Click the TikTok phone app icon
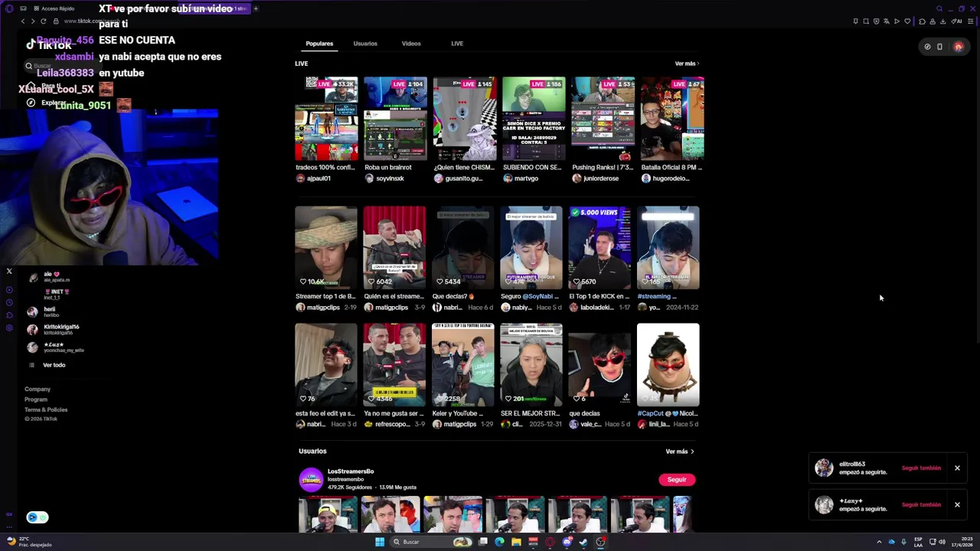Image resolution: width=980 pixels, height=551 pixels. pyautogui.click(x=939, y=47)
